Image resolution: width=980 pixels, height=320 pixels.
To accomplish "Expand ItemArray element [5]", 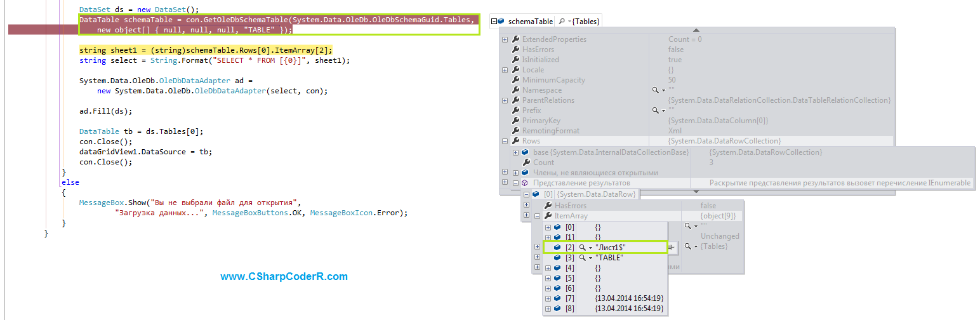I will [548, 278].
